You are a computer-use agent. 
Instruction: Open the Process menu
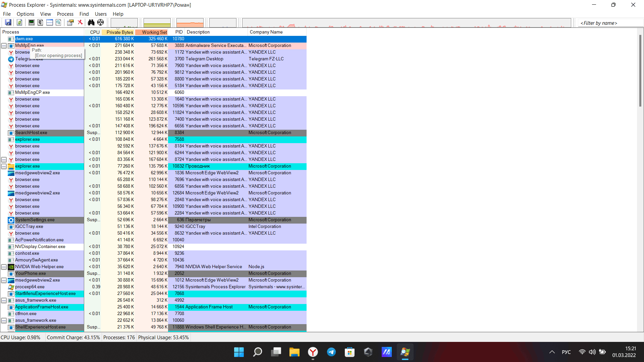(65, 14)
